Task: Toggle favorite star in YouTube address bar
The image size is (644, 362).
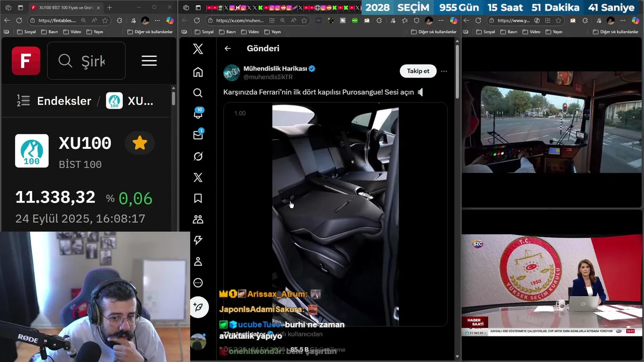Action: 558,21
